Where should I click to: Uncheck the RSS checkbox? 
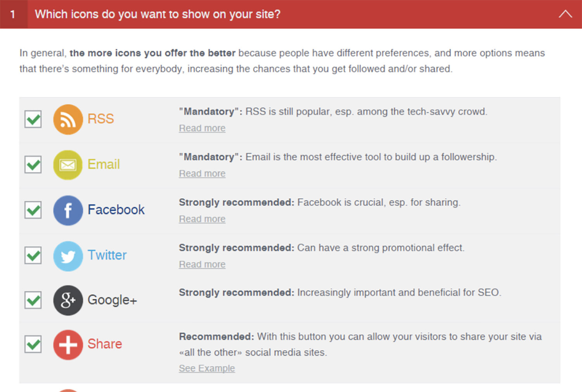click(x=33, y=119)
